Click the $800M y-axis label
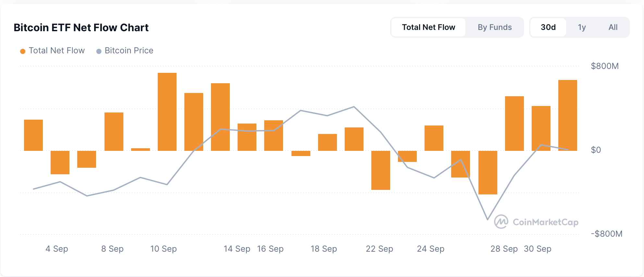The height and width of the screenshot is (277, 644). click(604, 66)
